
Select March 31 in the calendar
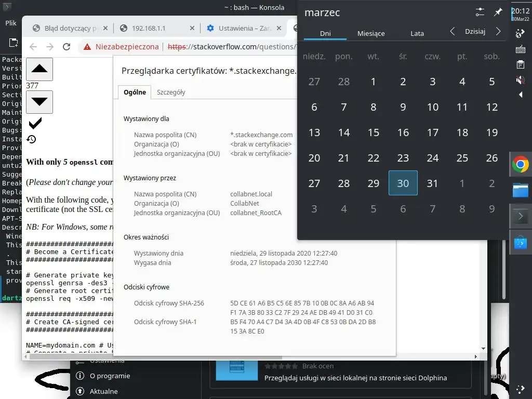pos(432,183)
